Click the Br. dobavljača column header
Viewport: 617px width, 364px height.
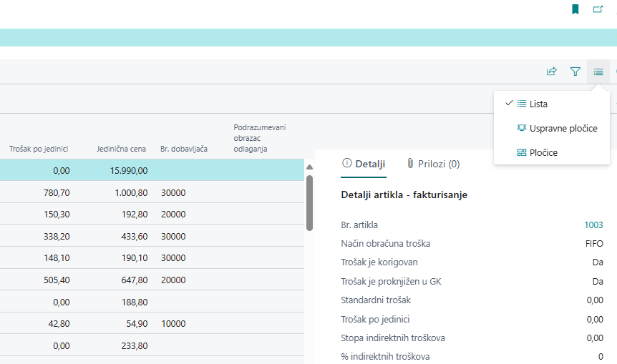[x=184, y=149]
